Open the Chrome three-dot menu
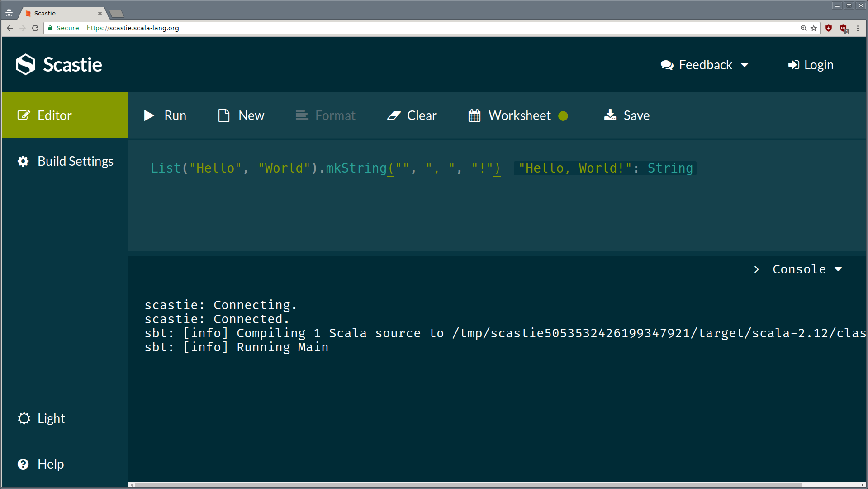The height and width of the screenshot is (489, 868). click(858, 28)
